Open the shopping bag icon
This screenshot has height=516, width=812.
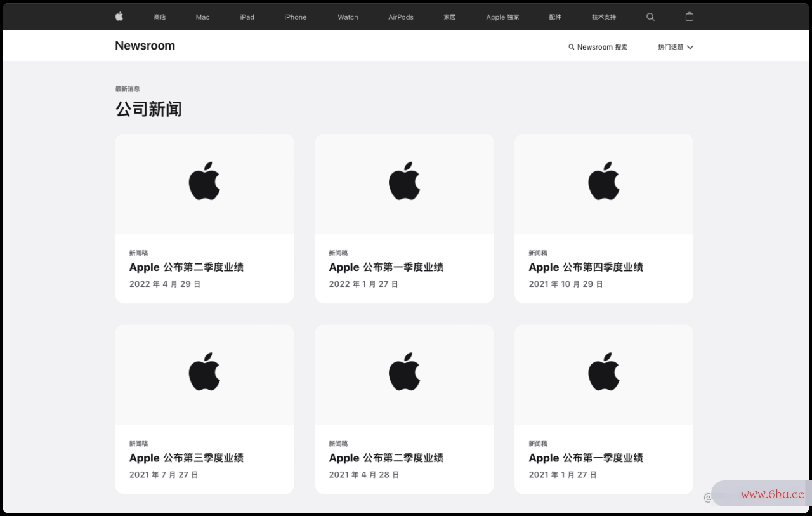coord(690,17)
